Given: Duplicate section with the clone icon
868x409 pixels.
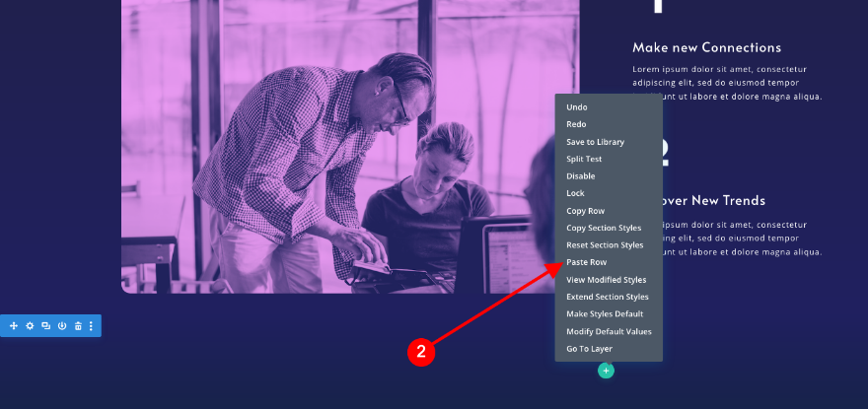Looking at the screenshot, I should coord(46,326).
